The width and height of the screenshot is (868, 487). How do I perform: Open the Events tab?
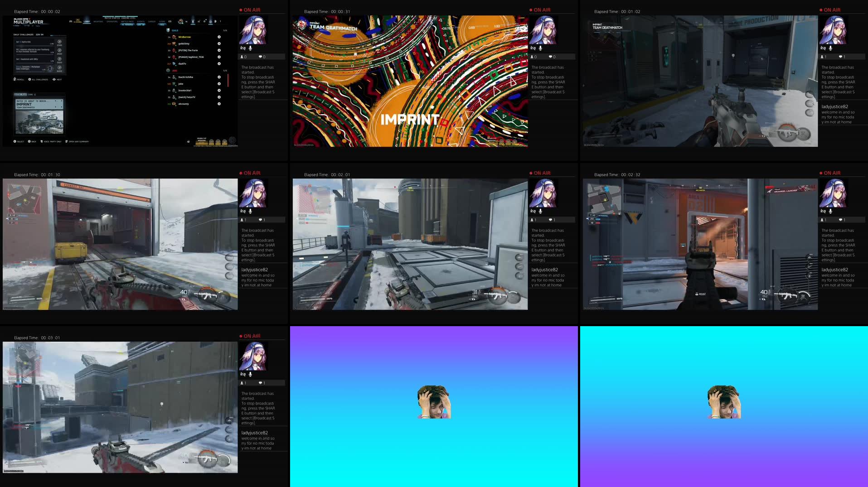(141, 21)
